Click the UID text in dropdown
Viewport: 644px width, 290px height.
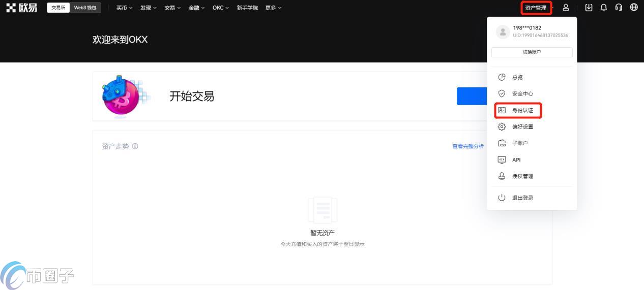pos(540,36)
